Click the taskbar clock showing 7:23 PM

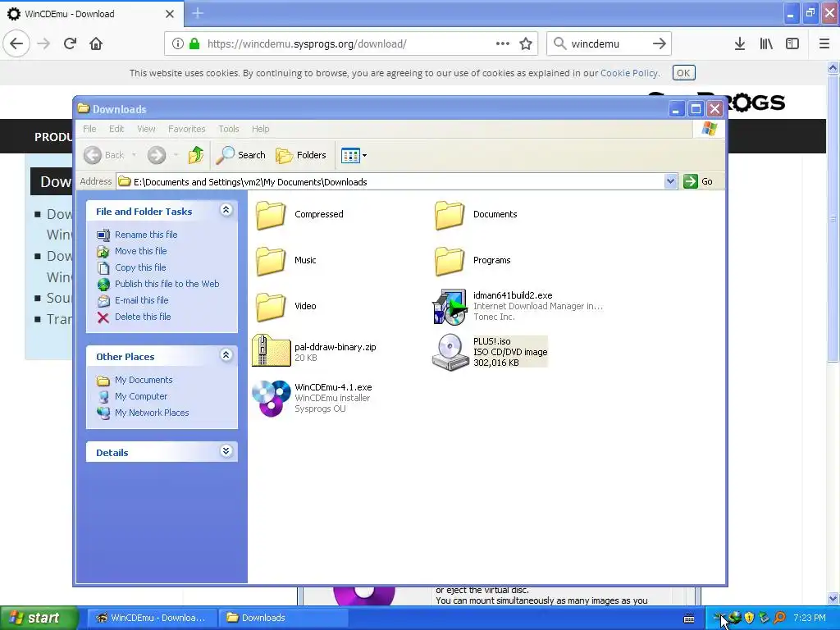(x=809, y=618)
